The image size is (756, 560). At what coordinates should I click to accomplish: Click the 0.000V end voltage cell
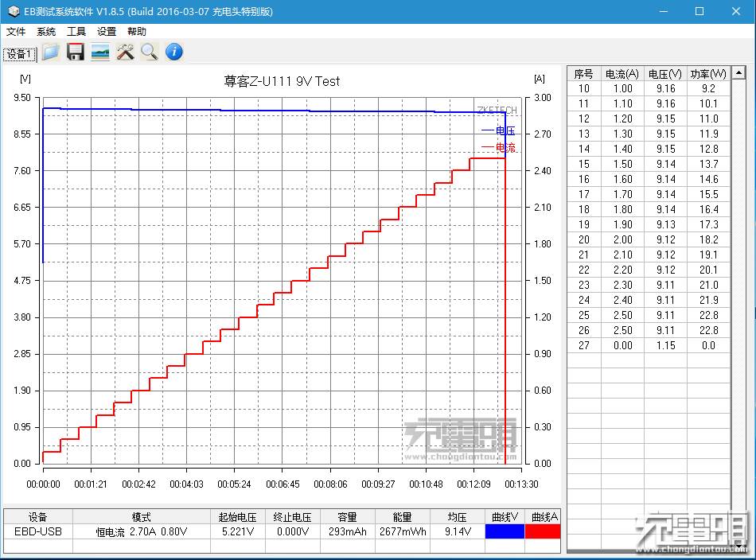293,531
